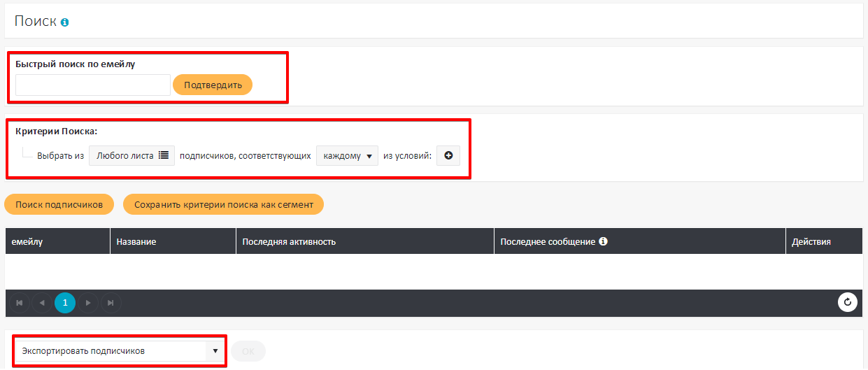Click the Название column header
This screenshot has height=370, width=868.
pos(136,241)
